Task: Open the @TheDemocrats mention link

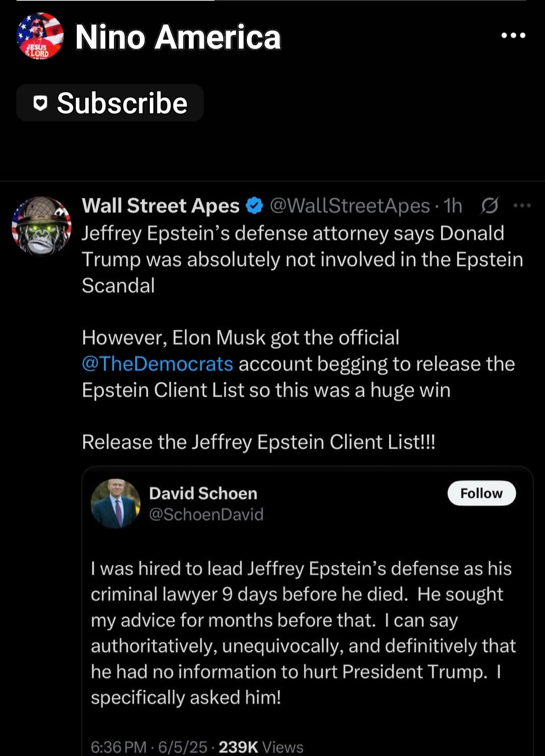Action: pos(157,364)
